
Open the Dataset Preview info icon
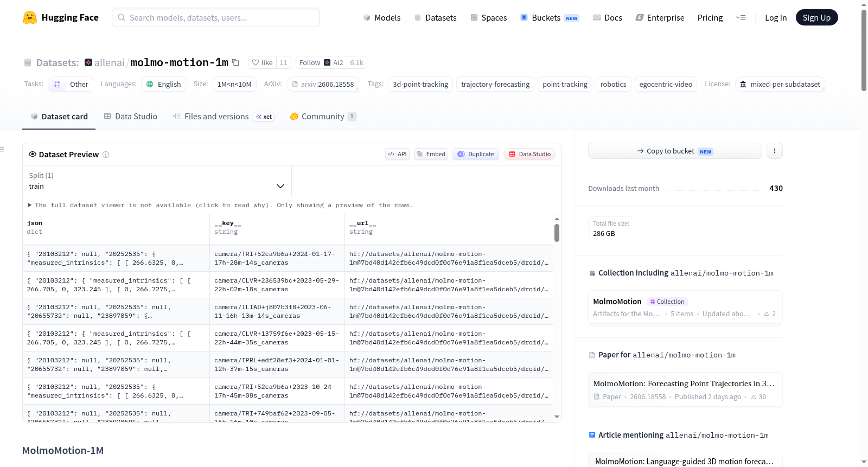(106, 155)
